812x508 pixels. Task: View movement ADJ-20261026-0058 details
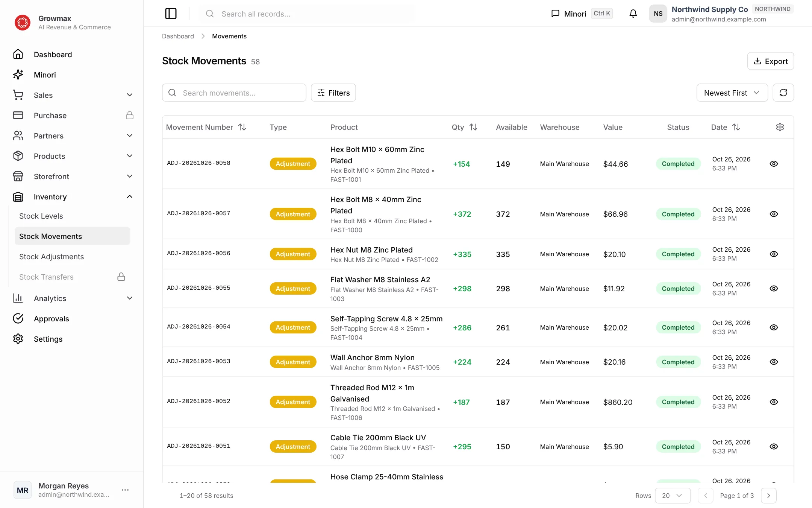[774, 164]
